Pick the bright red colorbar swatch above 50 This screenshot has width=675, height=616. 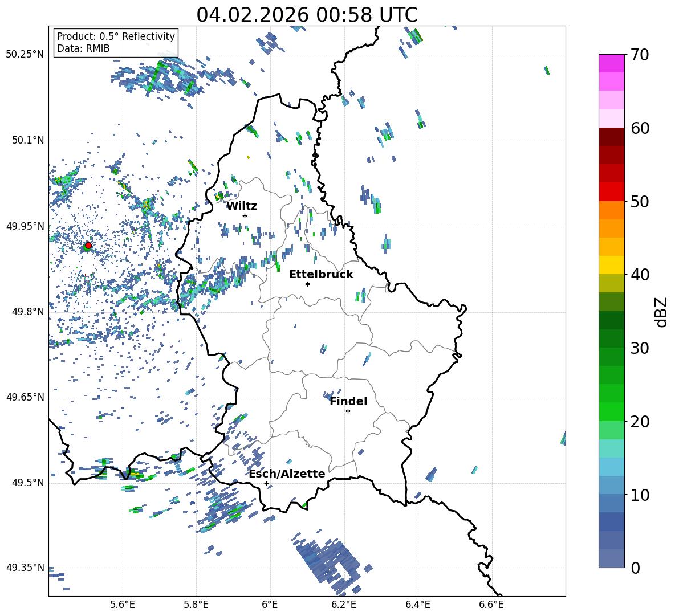[612, 191]
